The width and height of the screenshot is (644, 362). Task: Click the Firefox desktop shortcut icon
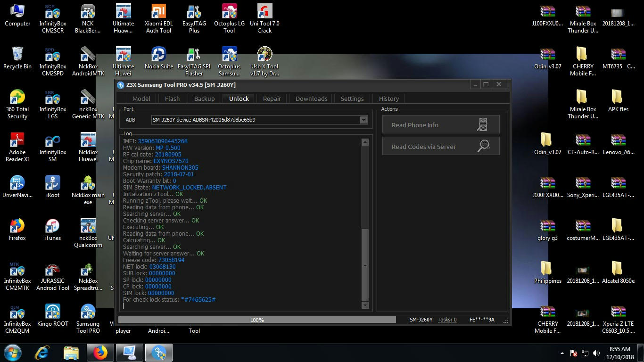point(17,230)
